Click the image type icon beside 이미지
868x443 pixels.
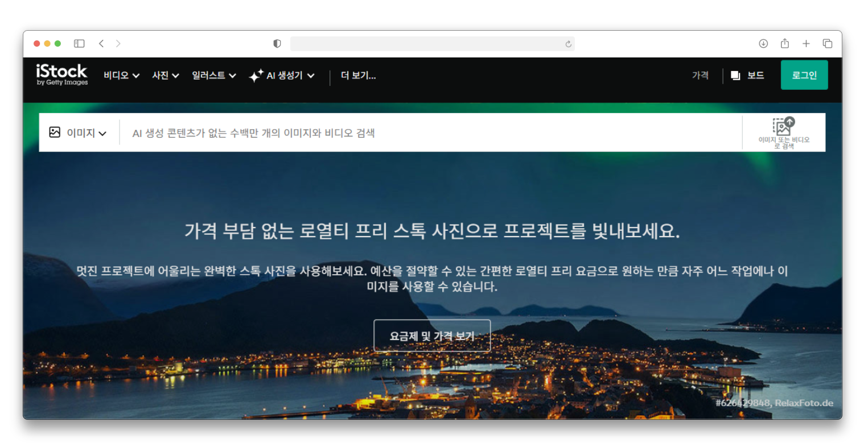[55, 132]
